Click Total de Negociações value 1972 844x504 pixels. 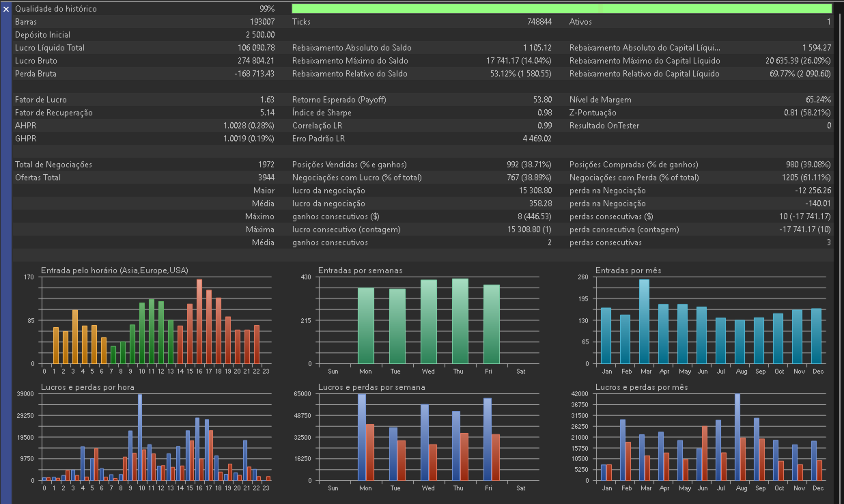click(x=266, y=165)
